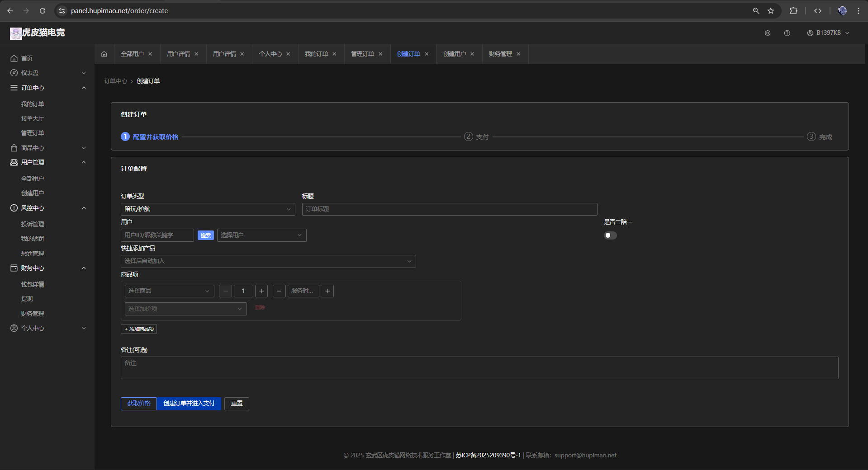Click the plus icon next to quantity
This screenshot has width=868, height=470.
tap(261, 291)
